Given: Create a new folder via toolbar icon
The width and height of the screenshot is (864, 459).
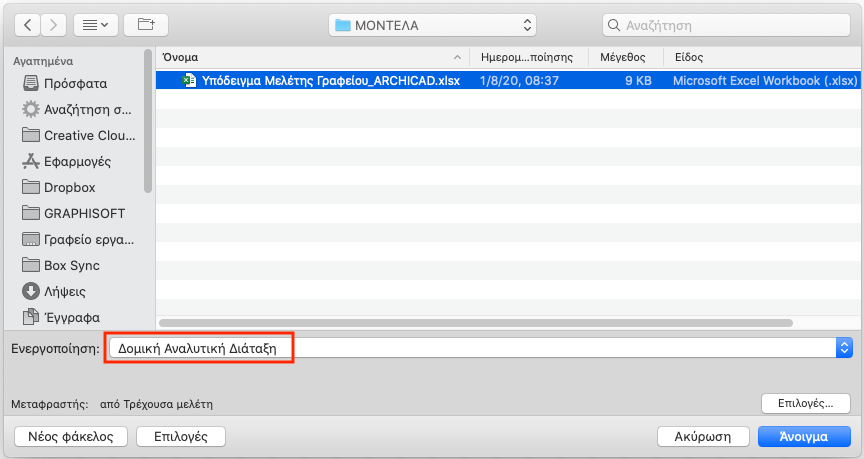Looking at the screenshot, I should (x=146, y=25).
